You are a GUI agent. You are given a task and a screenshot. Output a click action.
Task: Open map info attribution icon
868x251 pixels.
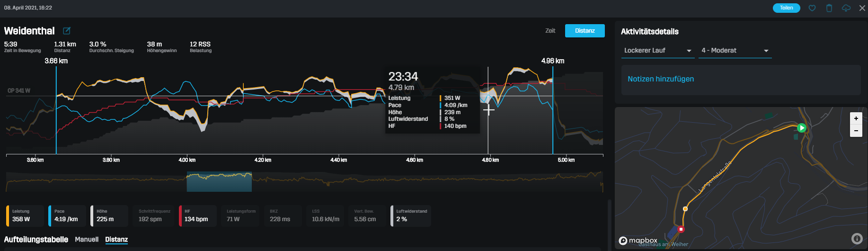pyautogui.click(x=857, y=239)
